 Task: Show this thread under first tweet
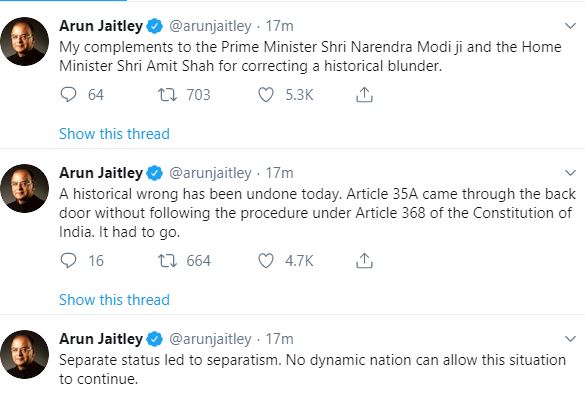[x=114, y=134]
